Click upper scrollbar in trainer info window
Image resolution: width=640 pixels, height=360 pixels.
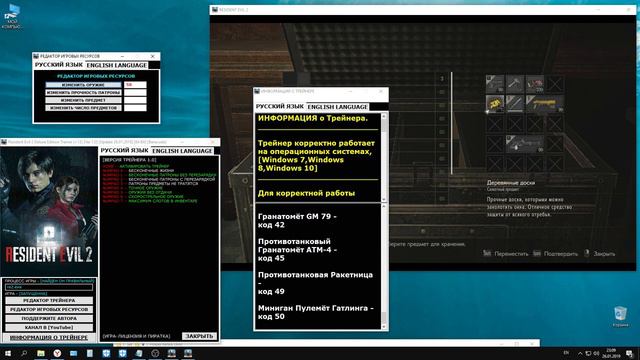point(384,157)
